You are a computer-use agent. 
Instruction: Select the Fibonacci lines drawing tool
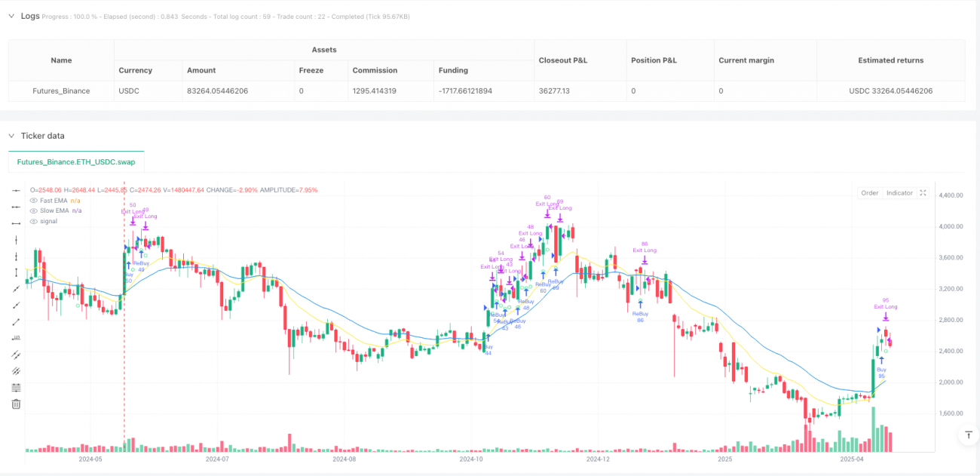coord(15,387)
